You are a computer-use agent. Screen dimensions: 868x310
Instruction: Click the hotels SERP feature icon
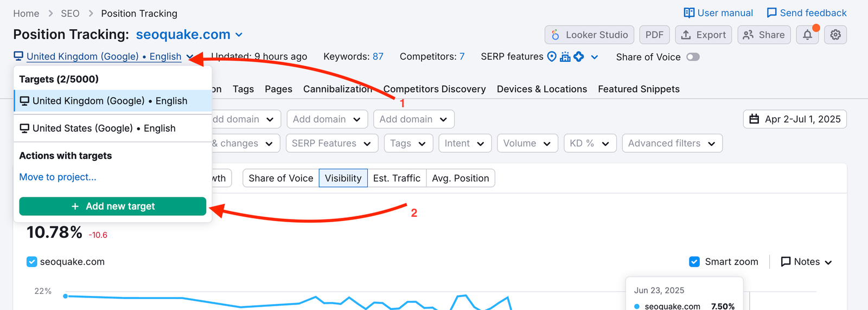tap(565, 56)
